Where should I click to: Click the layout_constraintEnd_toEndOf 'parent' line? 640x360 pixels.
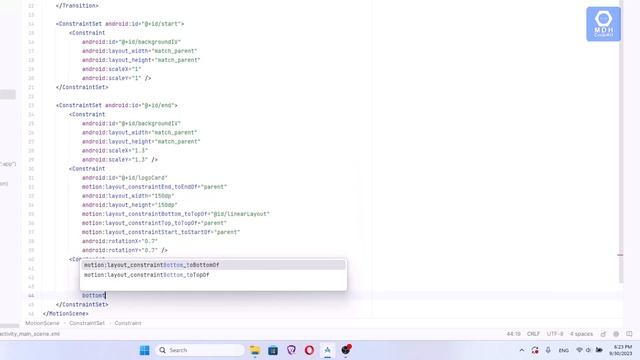click(x=154, y=187)
